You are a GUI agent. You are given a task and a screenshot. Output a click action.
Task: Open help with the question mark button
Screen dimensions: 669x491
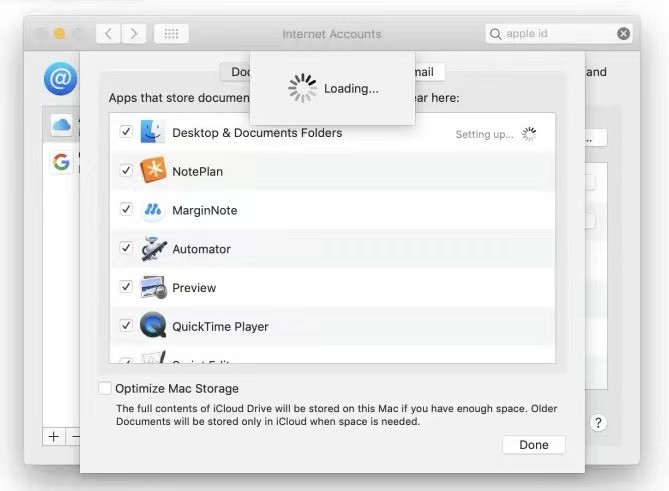pyautogui.click(x=598, y=423)
